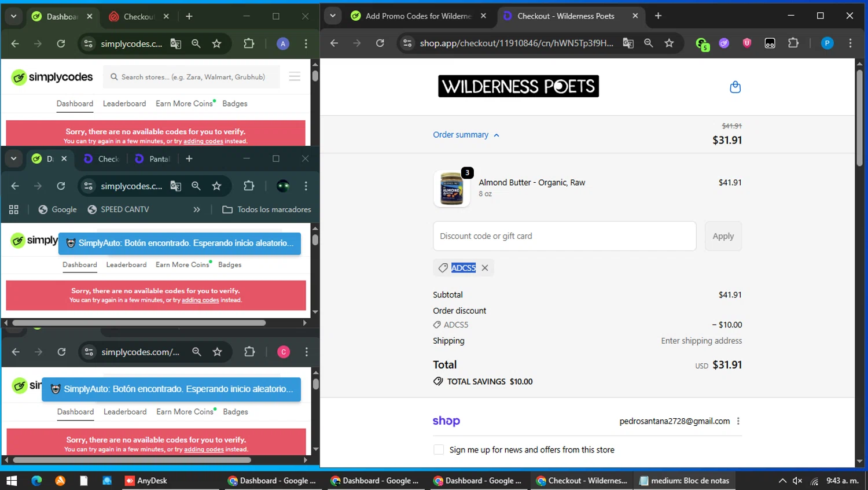Screen dimensions: 868x490
Task: Open the A profile avatar in top-left window
Action: [282, 43]
